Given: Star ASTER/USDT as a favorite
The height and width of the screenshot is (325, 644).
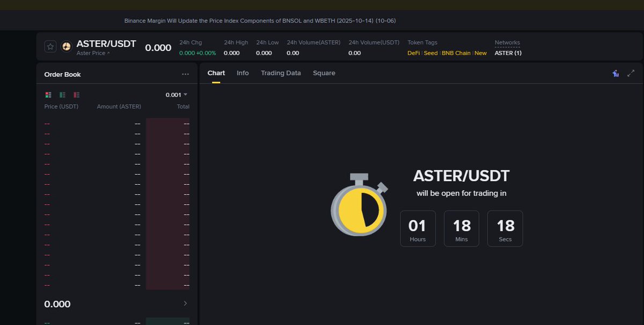Looking at the screenshot, I should click(50, 47).
